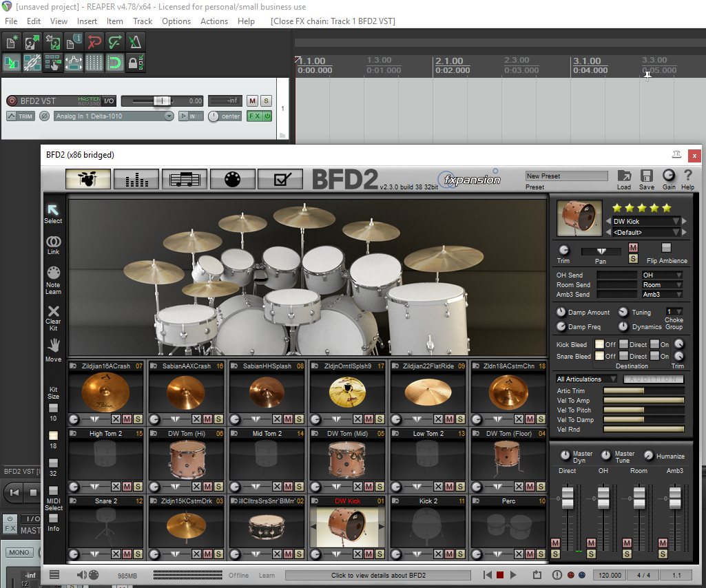706x588 pixels.
Task: Click the TRIM button on the track
Action: (21, 116)
